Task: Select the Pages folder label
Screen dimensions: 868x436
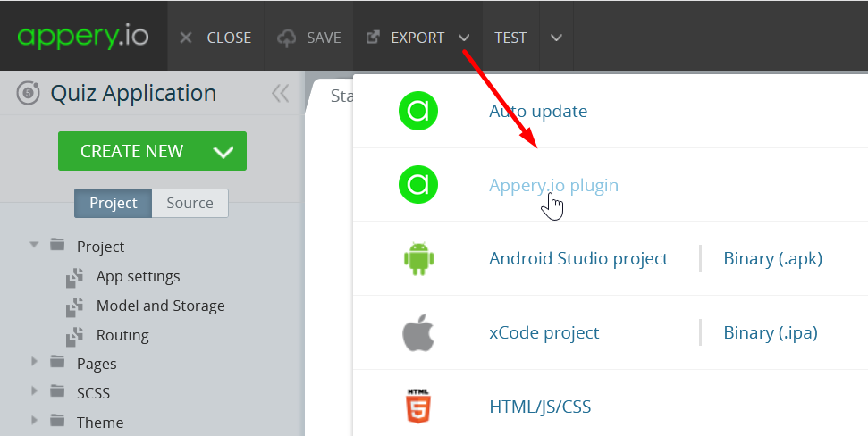Action: coord(97,364)
